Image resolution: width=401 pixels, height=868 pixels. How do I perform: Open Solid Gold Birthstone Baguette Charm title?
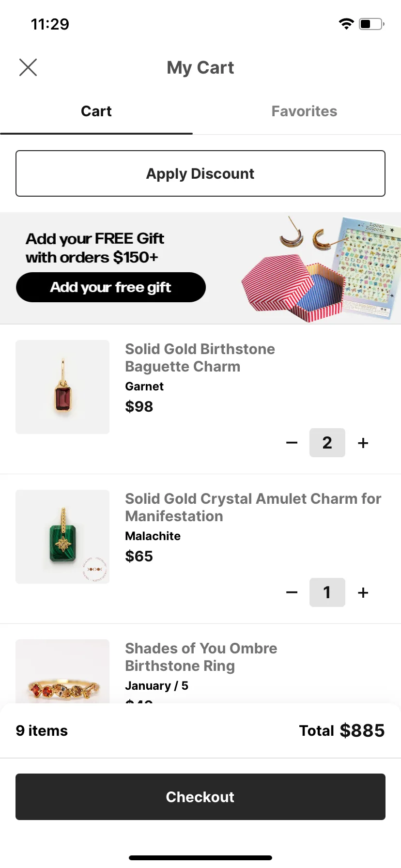click(200, 358)
